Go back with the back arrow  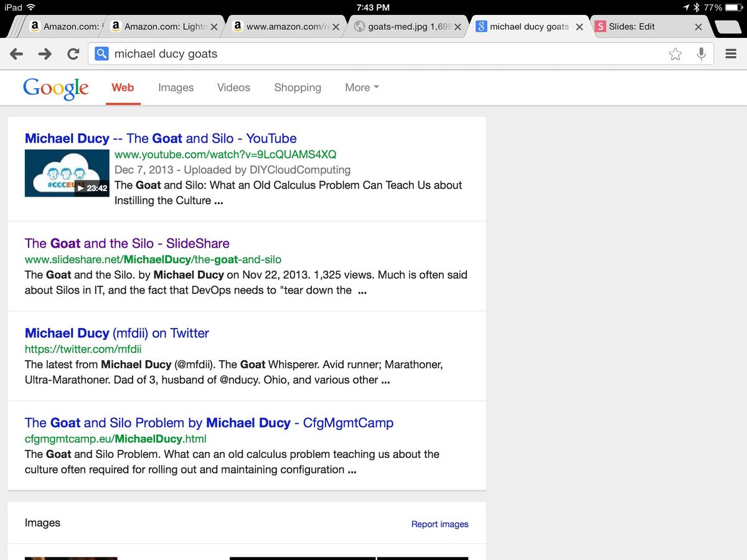click(x=17, y=54)
